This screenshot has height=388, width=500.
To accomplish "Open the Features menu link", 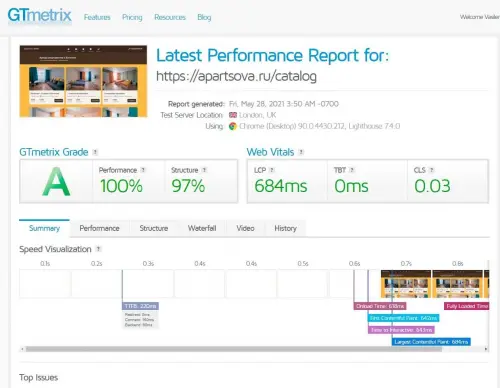I will coord(97,17).
